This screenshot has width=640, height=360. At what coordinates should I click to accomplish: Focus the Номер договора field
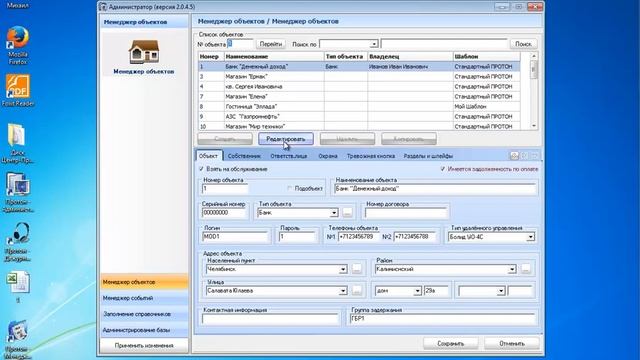[x=406, y=213]
